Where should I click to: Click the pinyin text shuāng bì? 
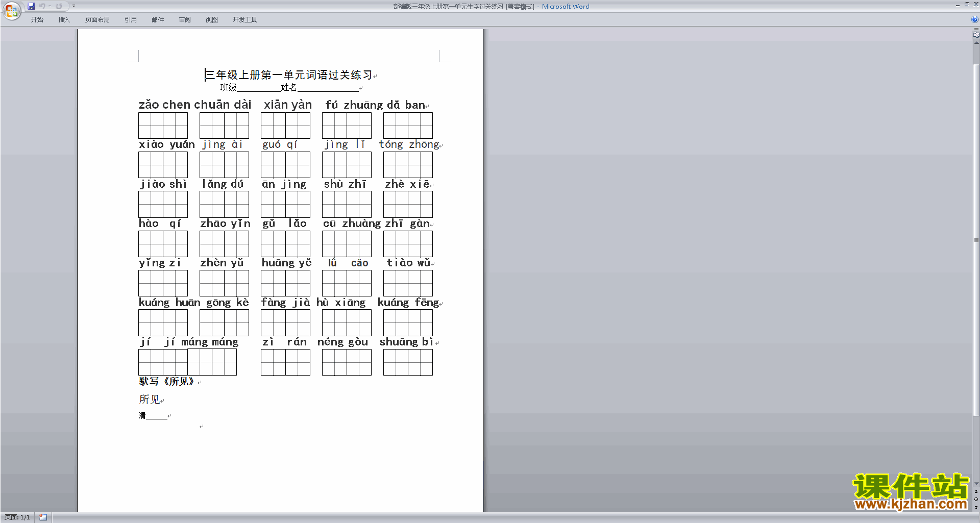point(406,341)
